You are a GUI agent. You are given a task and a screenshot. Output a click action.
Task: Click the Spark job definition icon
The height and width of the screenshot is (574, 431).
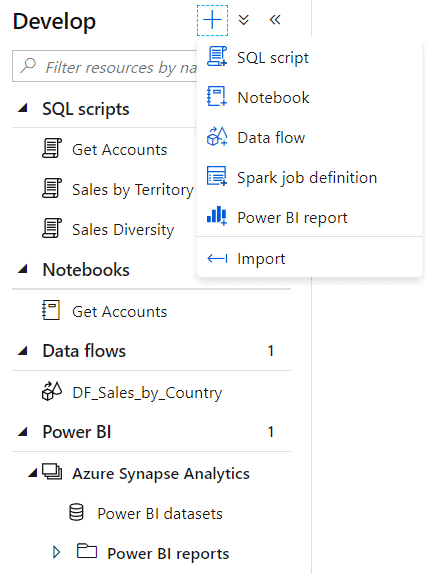click(217, 176)
